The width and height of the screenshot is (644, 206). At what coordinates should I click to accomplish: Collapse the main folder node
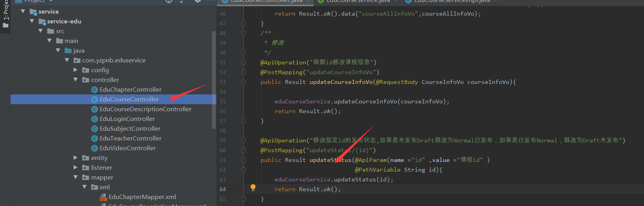pos(49,41)
